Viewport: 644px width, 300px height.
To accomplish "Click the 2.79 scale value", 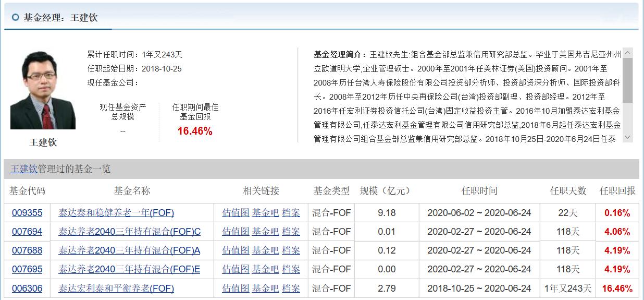I will point(387,288).
